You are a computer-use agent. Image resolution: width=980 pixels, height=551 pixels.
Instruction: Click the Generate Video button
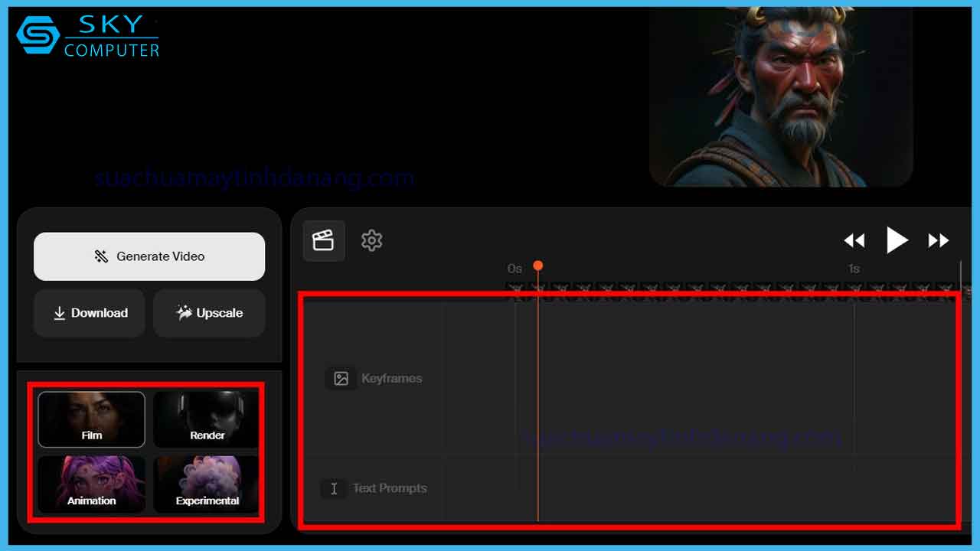149,256
